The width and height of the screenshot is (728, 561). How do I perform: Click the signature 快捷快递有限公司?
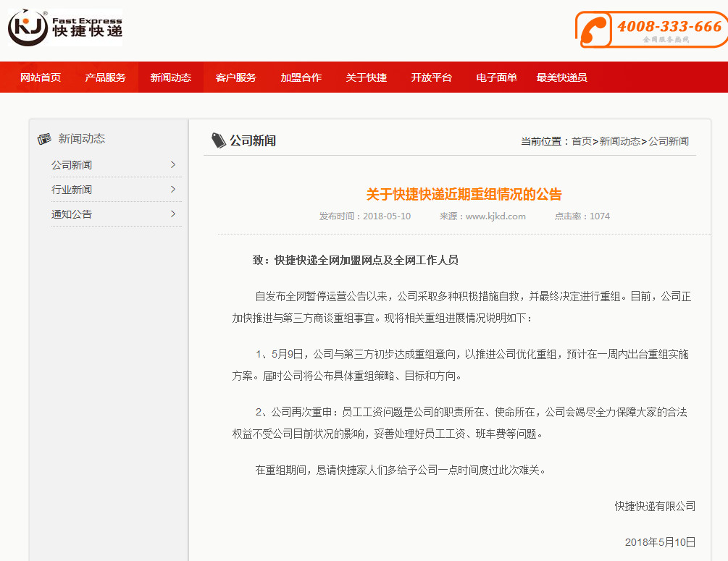click(655, 506)
